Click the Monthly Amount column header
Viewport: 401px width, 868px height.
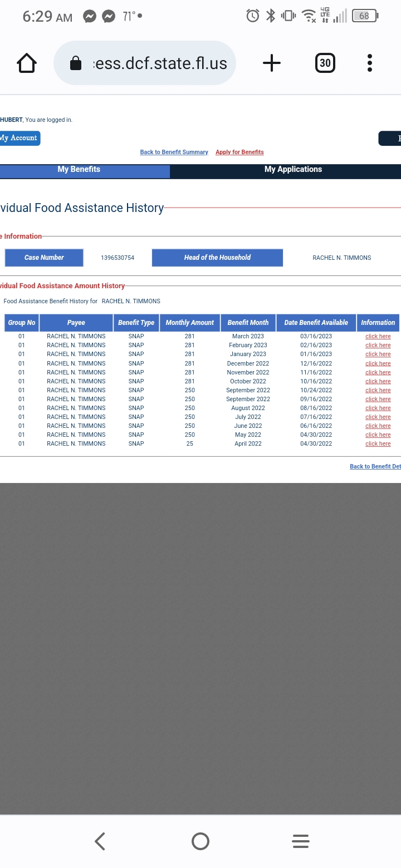coord(190,323)
